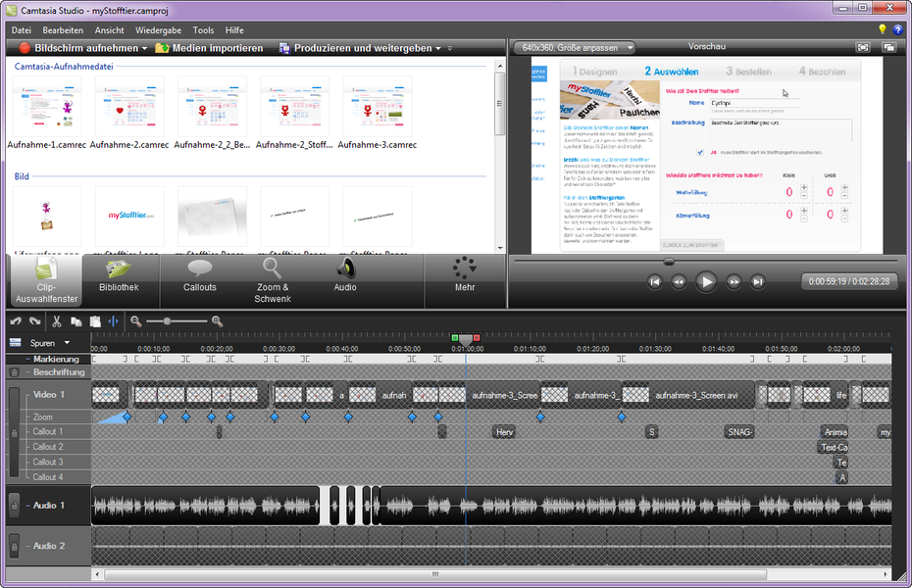Image resolution: width=912 pixels, height=588 pixels.
Task: Click the Callout 2 track label
Action: coord(48,447)
